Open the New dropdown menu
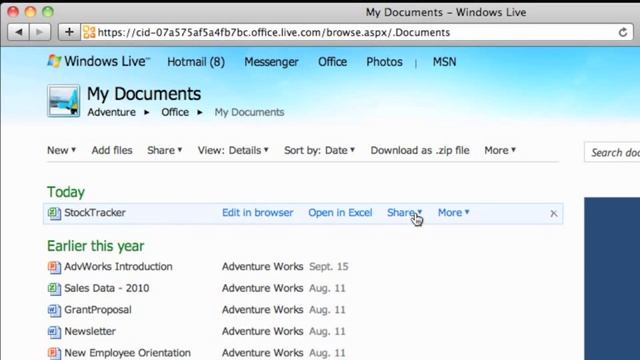640x360 pixels. click(x=62, y=150)
